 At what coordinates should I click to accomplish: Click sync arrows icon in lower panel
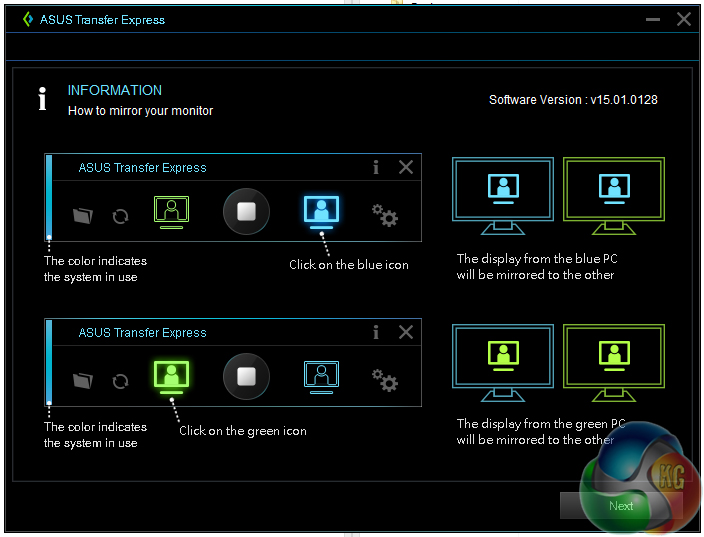pyautogui.click(x=120, y=382)
